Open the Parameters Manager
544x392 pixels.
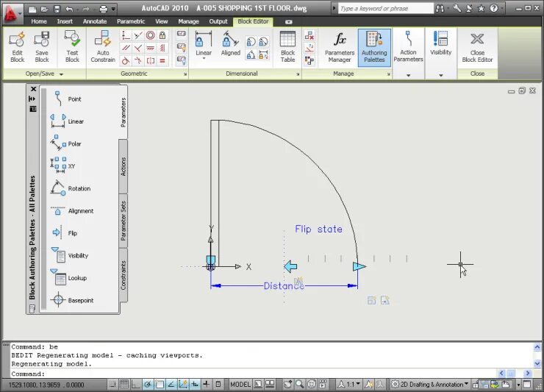coord(340,47)
